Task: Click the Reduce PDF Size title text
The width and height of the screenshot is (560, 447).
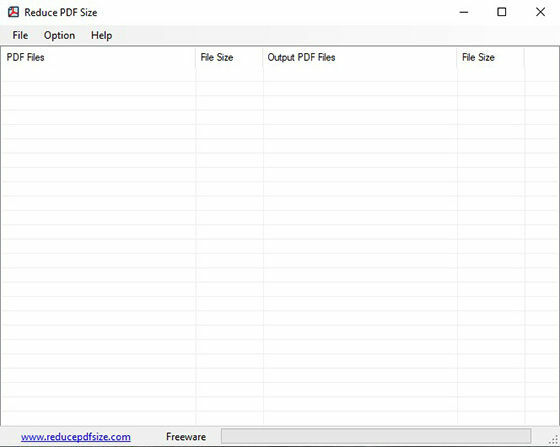Action: tap(61, 12)
